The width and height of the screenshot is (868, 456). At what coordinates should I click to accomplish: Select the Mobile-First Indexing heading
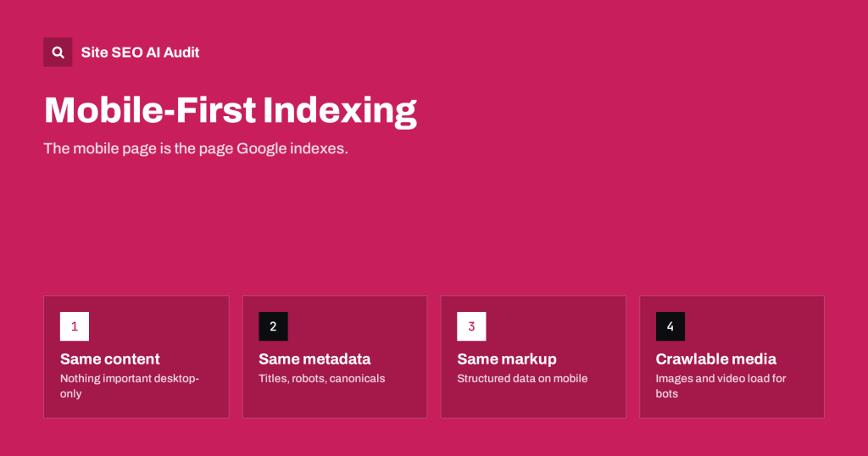[230, 110]
